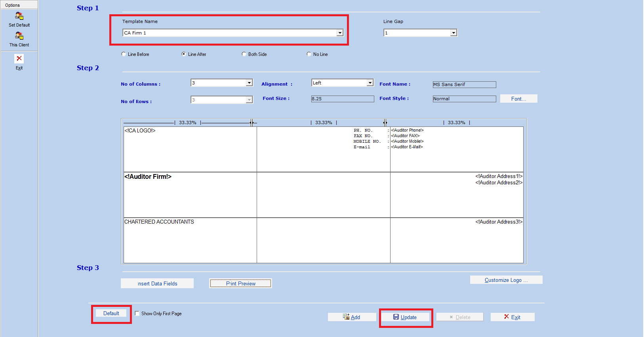This screenshot has width=644, height=337.
Task: Click the first column 33.33% width label
Action: [x=188, y=123]
